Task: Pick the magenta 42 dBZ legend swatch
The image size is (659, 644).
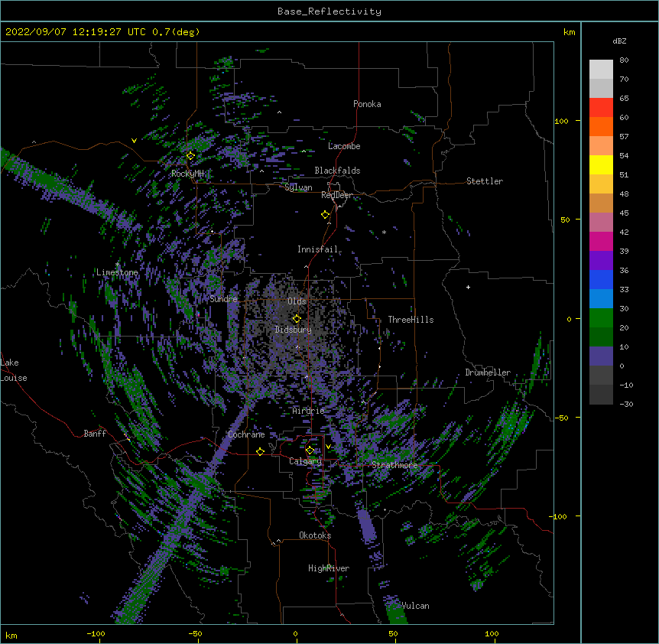Action: tap(601, 241)
